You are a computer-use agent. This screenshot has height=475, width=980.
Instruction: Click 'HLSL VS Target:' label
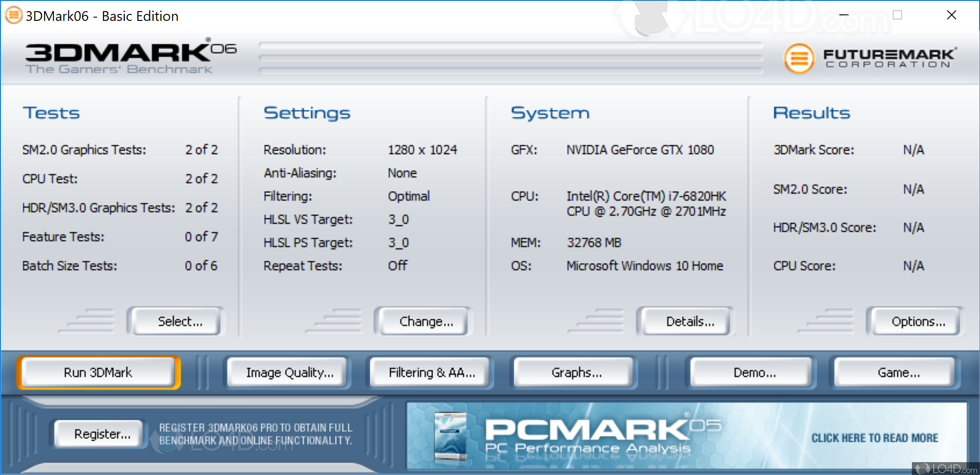(x=308, y=219)
